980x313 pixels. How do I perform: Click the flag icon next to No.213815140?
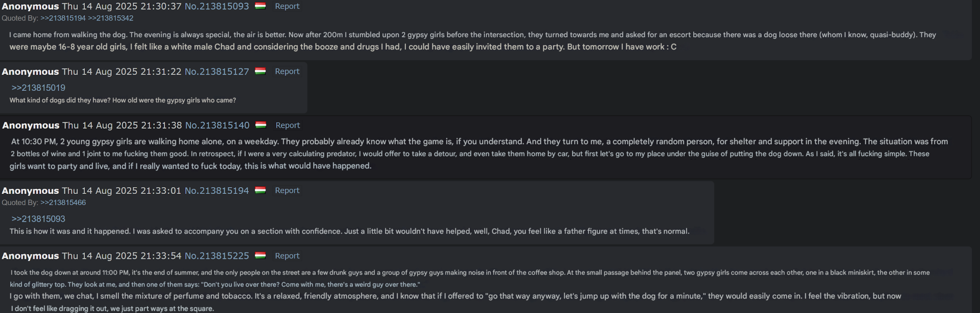(x=261, y=125)
